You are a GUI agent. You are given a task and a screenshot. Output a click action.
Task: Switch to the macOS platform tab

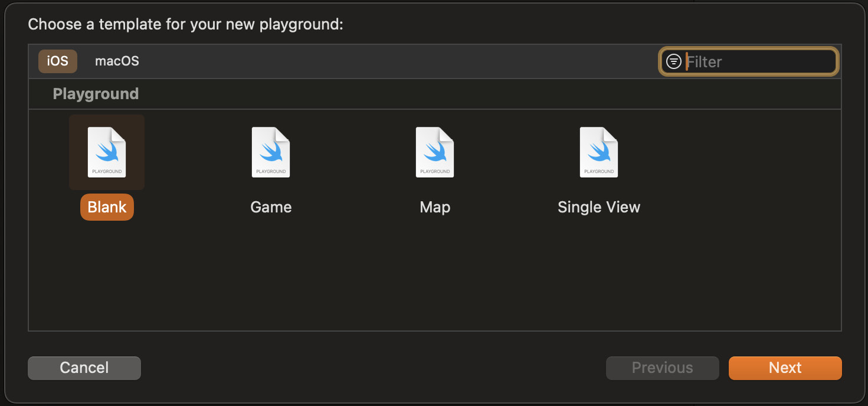pos(117,61)
